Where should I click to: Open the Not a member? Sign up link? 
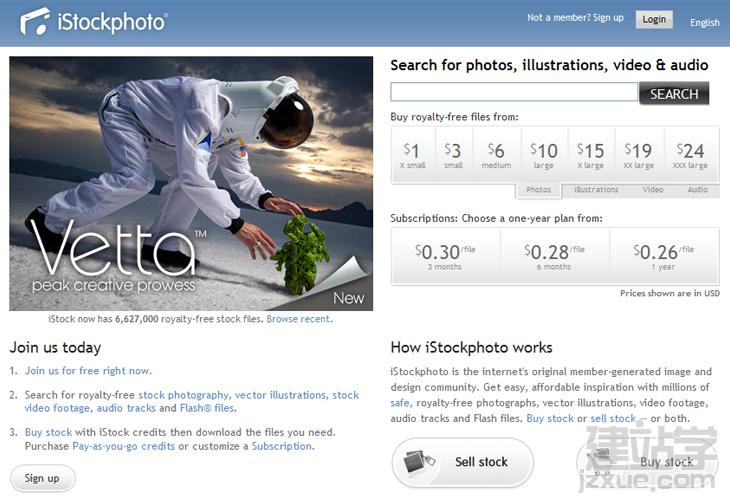pyautogui.click(x=575, y=18)
